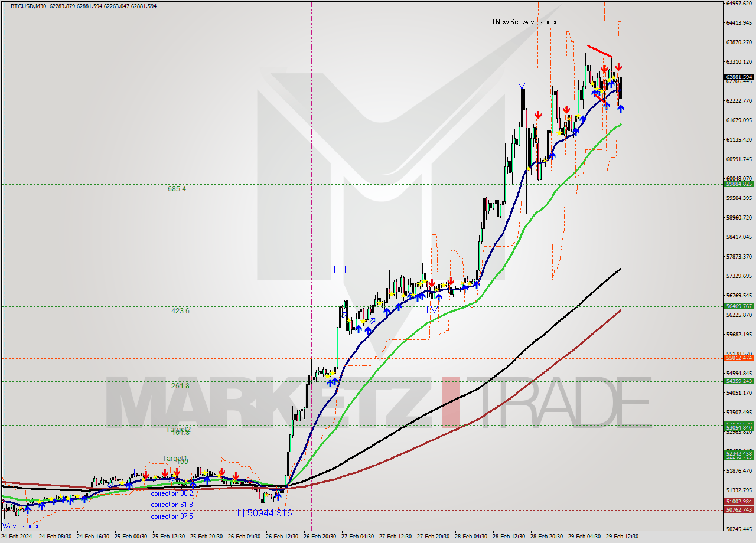The width and height of the screenshot is (756, 543).
Task: Click the 63310.120 price axis label
Action: (739, 62)
